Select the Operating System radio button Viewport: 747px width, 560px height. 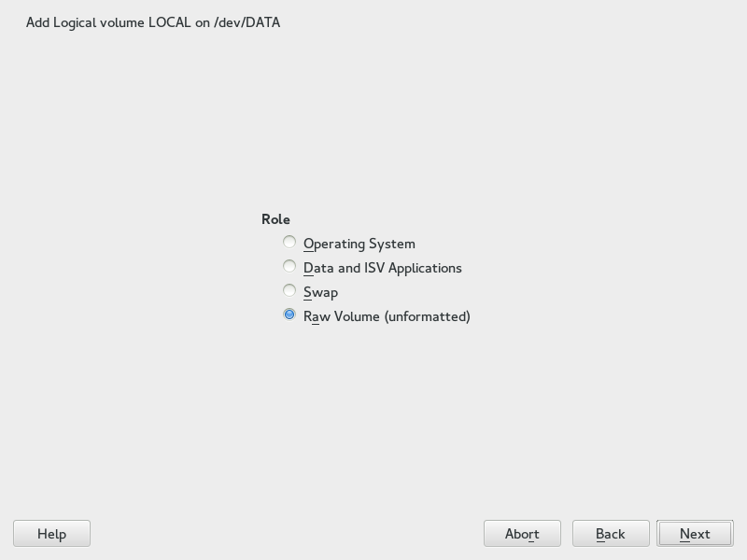(x=289, y=243)
